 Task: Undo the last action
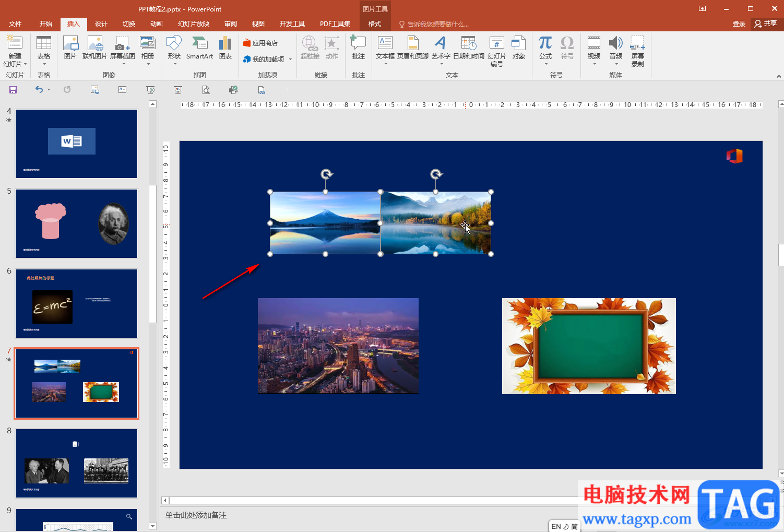[39, 90]
